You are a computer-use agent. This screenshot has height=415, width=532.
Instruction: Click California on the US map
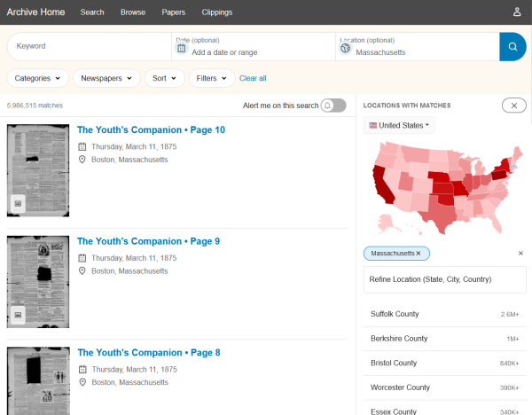(x=380, y=184)
